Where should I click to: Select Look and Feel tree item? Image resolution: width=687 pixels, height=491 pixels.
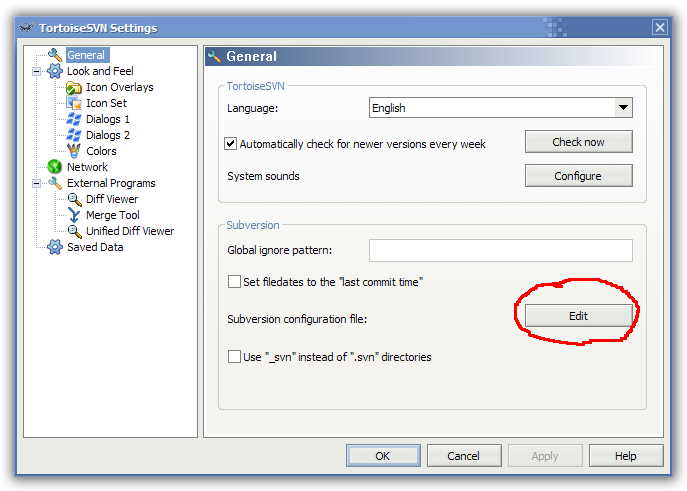[100, 71]
